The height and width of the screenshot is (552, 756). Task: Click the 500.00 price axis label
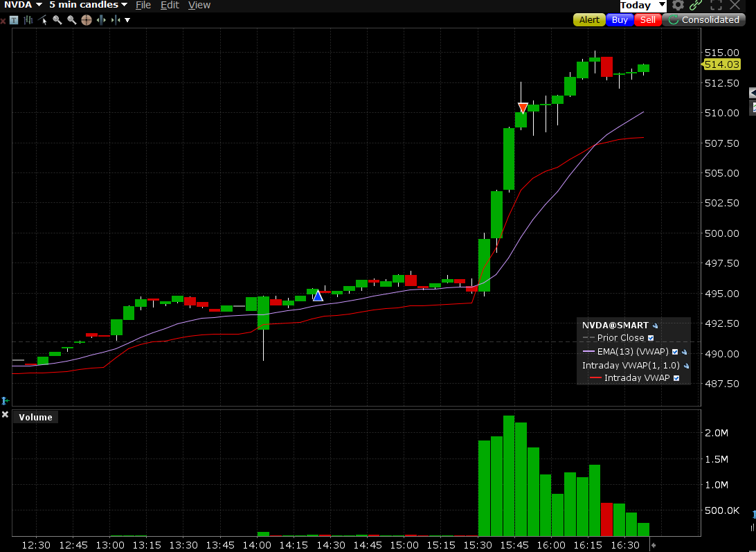[x=722, y=233]
